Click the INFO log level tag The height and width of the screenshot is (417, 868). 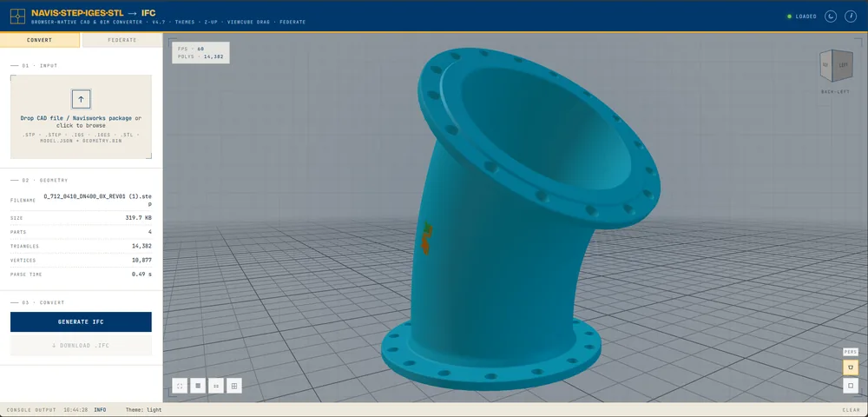click(100, 410)
